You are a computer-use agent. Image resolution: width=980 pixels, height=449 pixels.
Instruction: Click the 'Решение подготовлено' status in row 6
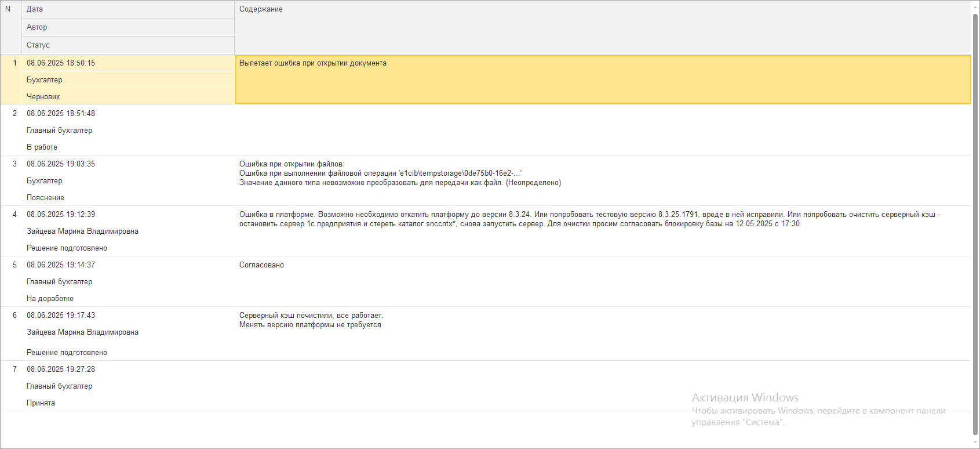(67, 353)
